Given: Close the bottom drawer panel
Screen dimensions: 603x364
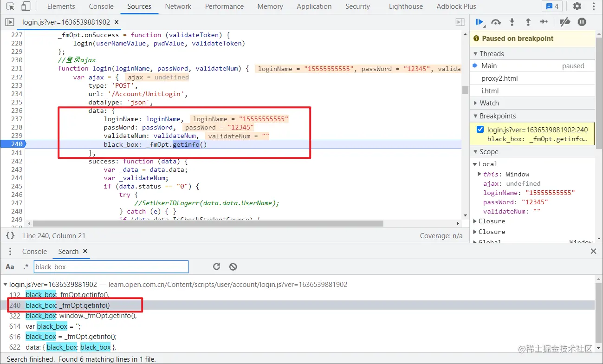Looking at the screenshot, I should (593, 251).
